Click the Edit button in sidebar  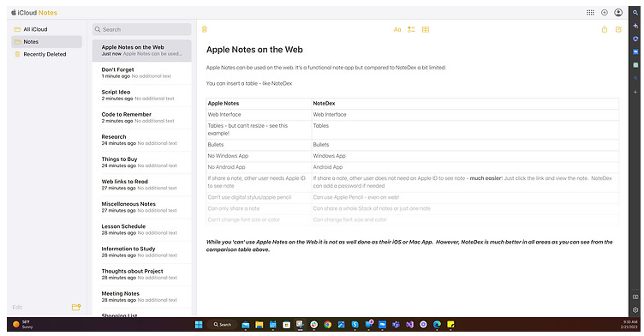click(17, 307)
